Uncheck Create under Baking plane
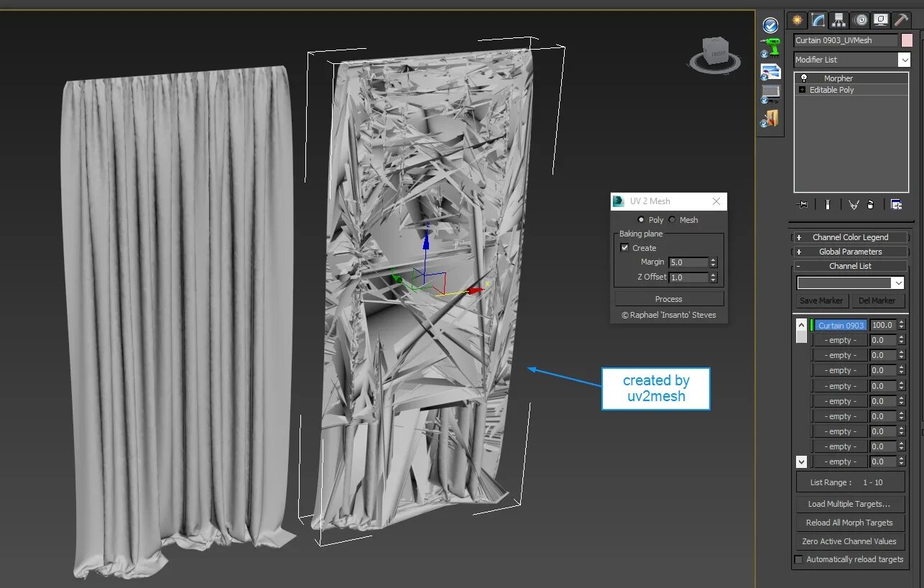This screenshot has height=588, width=924. point(625,247)
